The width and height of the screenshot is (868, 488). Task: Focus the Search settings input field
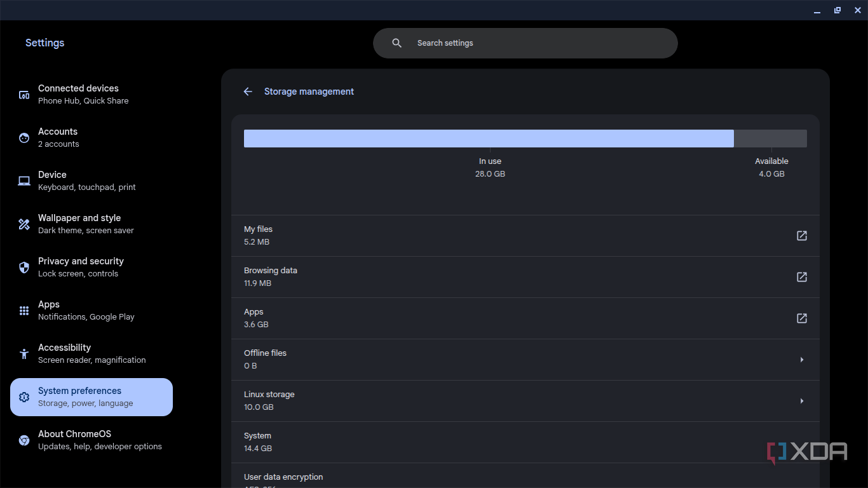point(526,43)
